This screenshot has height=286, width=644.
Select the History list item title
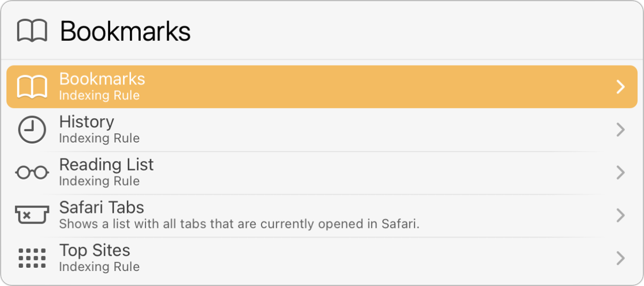(x=86, y=122)
